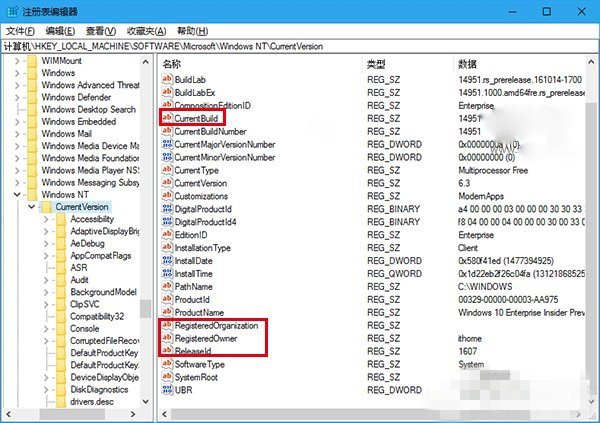The width and height of the screenshot is (600, 423).
Task: Click the Registry Editor icon in title bar
Action: pyautogui.click(x=10, y=11)
